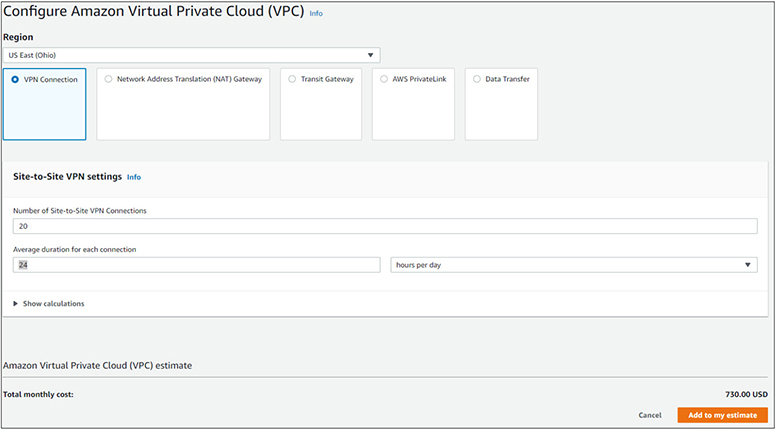The image size is (776, 430).
Task: Select the VPN Connection radio option
Action: coord(15,79)
